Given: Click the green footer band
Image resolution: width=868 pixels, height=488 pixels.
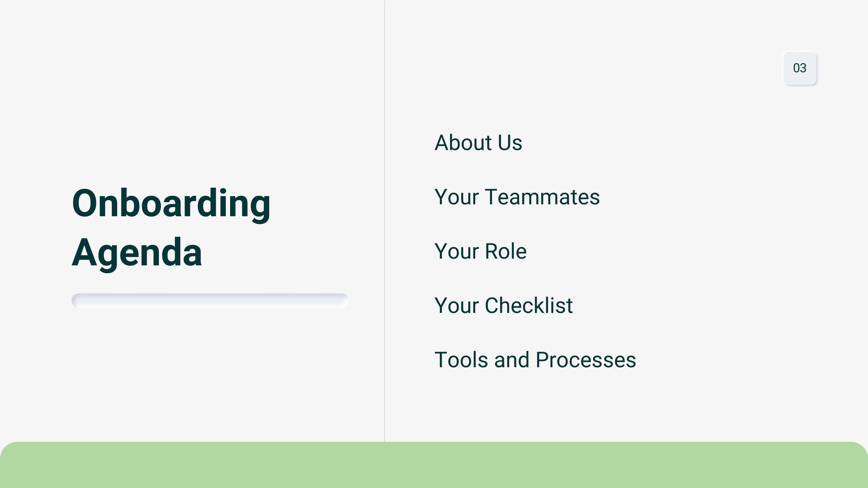Looking at the screenshot, I should pos(434,465).
